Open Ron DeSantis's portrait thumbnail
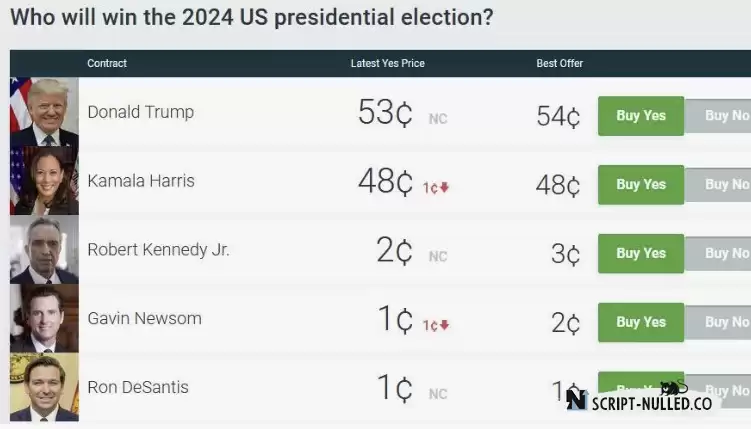 [44, 387]
